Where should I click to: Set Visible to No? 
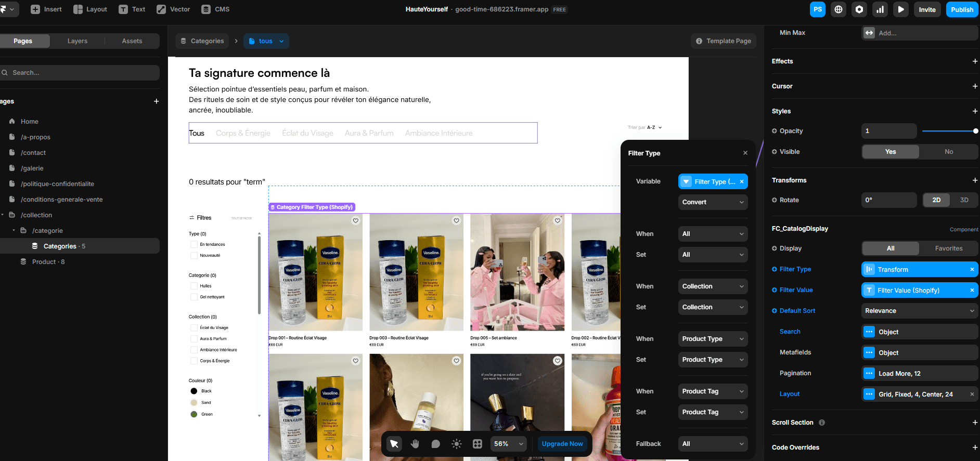coord(949,152)
